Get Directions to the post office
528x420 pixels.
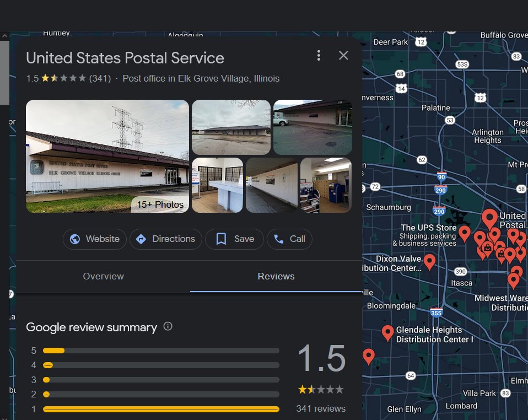tap(166, 239)
